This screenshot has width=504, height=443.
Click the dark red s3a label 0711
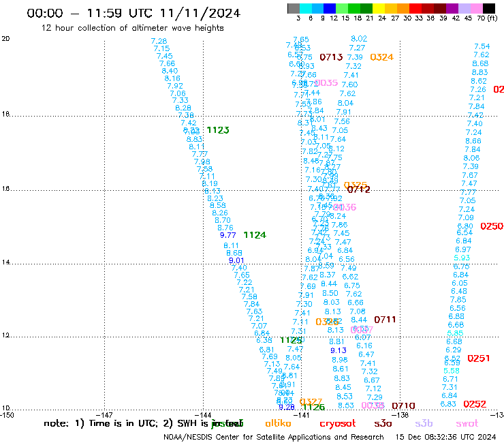[385, 320]
